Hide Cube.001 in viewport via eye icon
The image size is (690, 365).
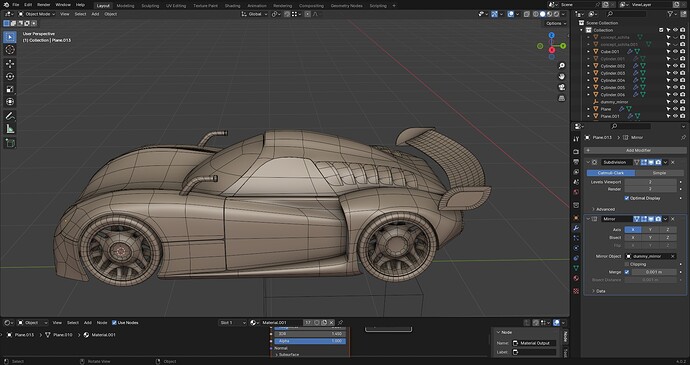coord(675,52)
